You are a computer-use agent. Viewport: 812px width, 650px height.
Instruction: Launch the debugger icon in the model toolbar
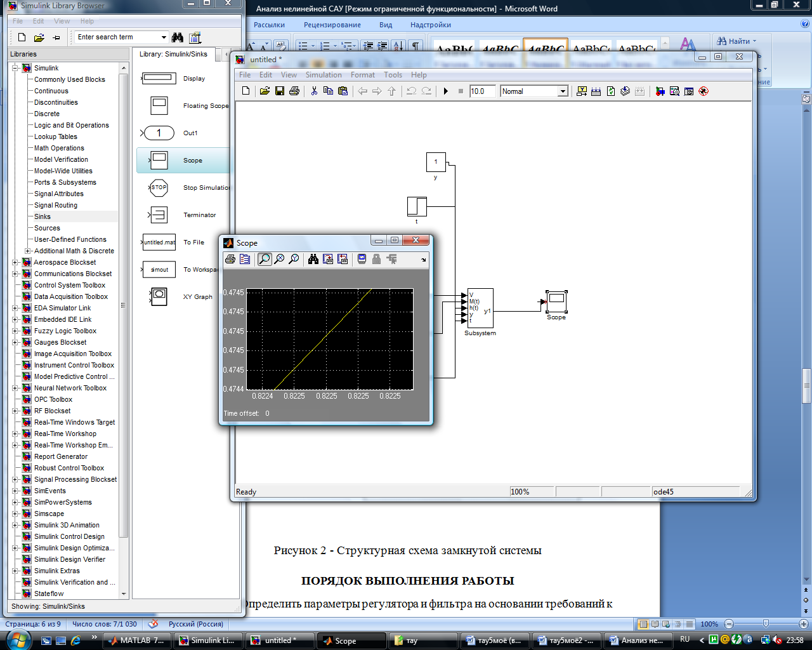tap(704, 91)
